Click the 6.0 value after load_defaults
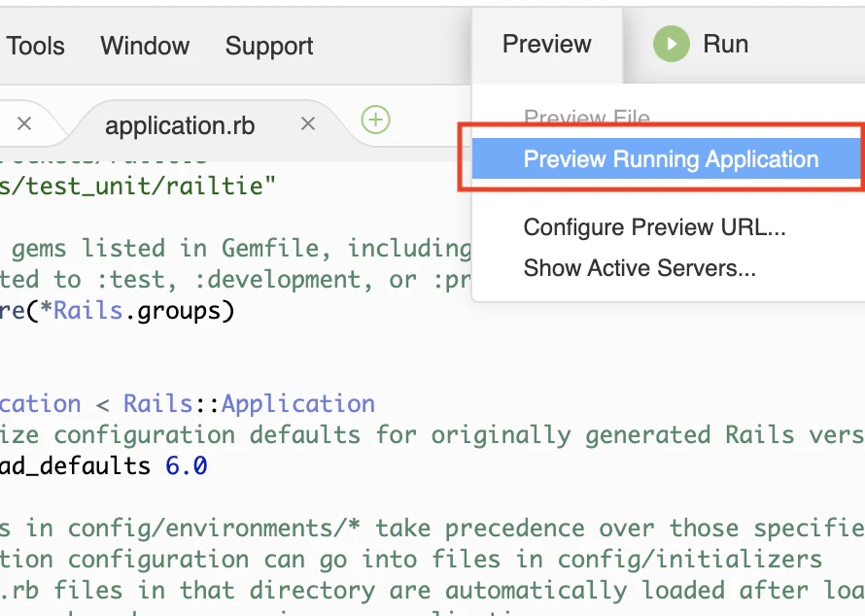This screenshot has height=616, width=865. [187, 466]
